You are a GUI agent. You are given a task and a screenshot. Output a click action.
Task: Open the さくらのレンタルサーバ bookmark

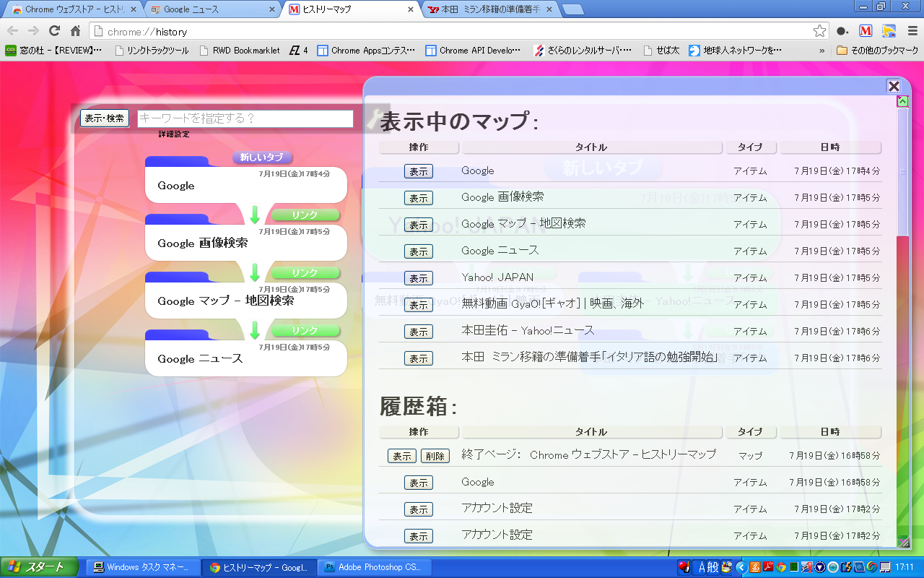583,51
